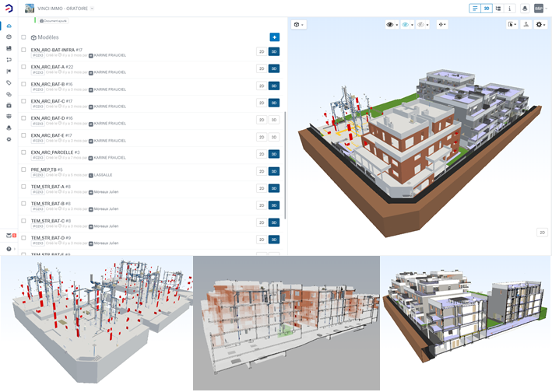This screenshot has height=392, width=552.
Task: Open the settings gear in left sidebar
Action: coord(9,139)
